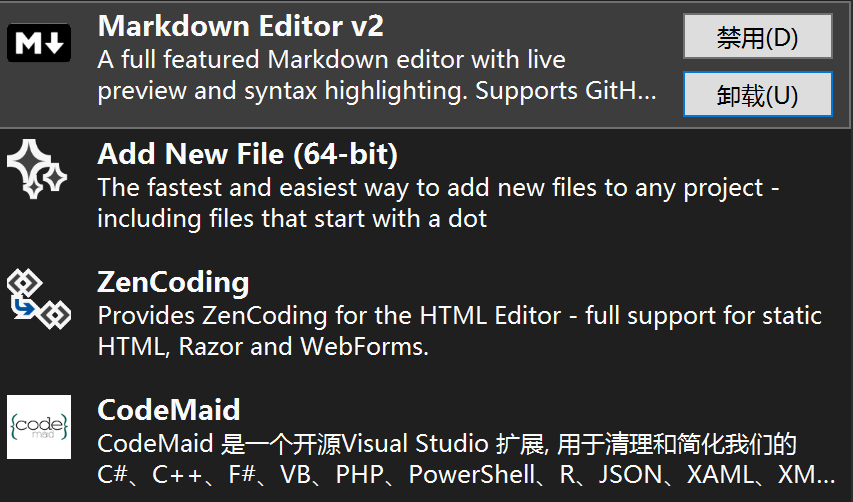Screen dimensions: 853x502
Task: Click the ZenCoding extension icon
Action: 39,298
